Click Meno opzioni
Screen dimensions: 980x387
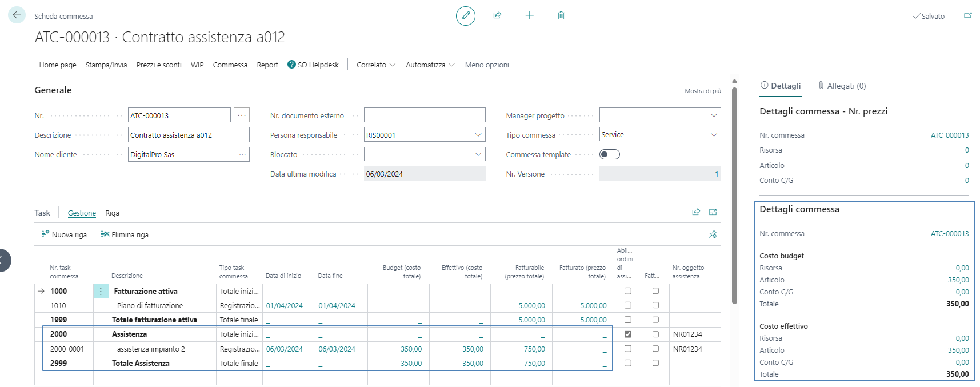click(x=487, y=65)
